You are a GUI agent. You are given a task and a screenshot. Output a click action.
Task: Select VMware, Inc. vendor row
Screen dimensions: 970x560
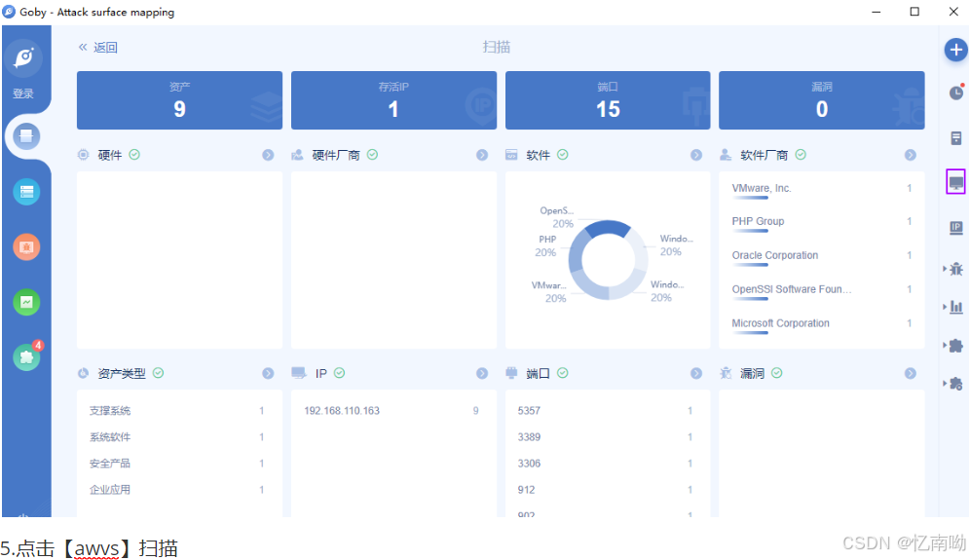tap(822, 190)
